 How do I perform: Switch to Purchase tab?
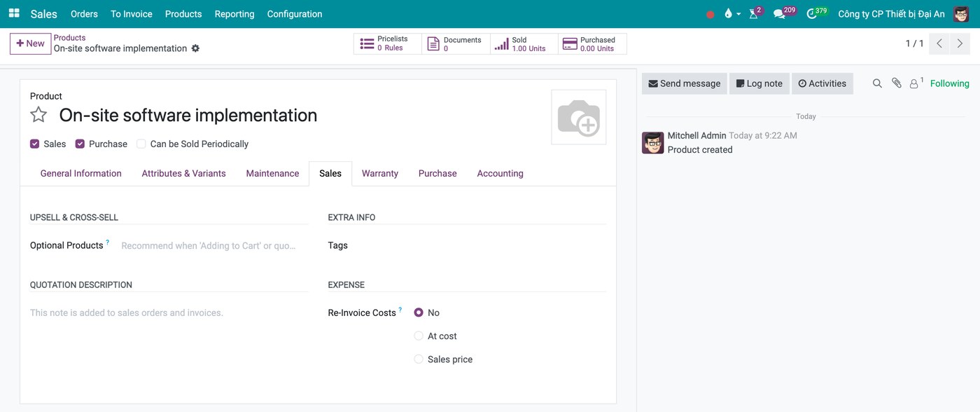coord(437,173)
